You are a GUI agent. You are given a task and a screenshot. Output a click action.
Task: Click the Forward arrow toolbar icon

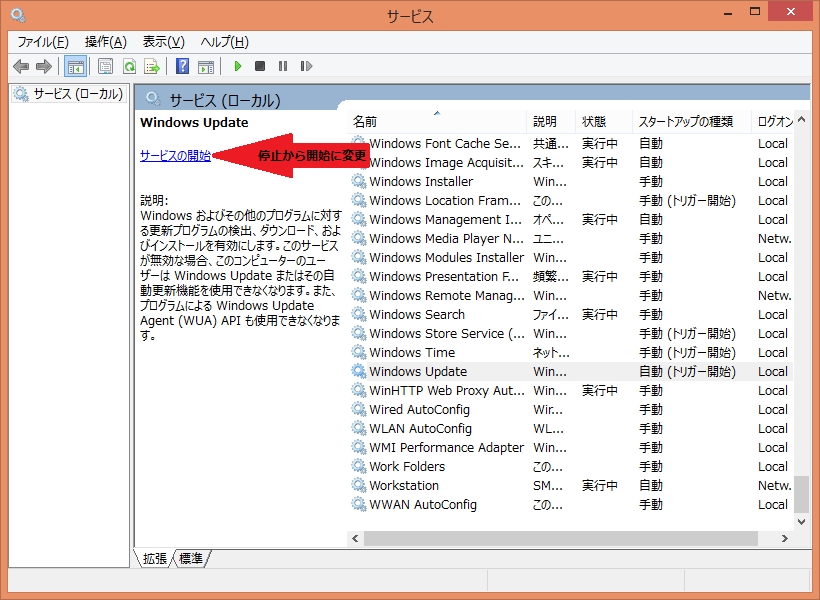(43, 66)
